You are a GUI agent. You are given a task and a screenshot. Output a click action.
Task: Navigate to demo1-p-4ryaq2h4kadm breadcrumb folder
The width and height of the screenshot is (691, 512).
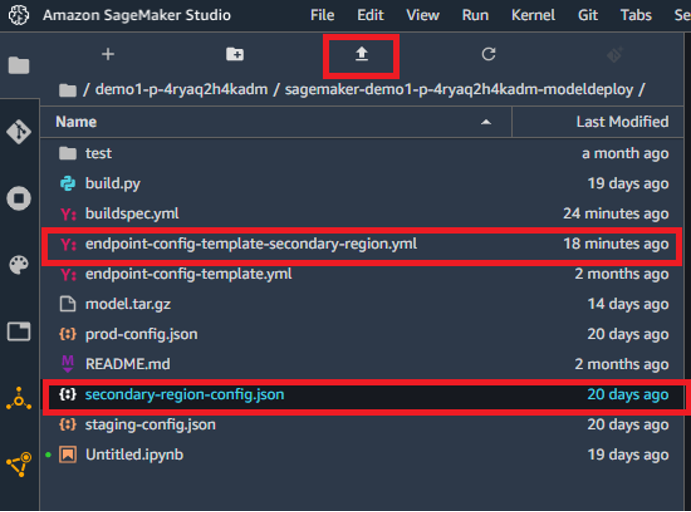tap(181, 89)
